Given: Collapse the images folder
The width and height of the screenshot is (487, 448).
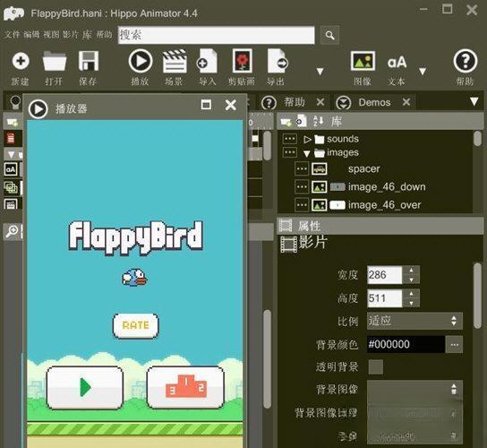Looking at the screenshot, I should coord(307,153).
